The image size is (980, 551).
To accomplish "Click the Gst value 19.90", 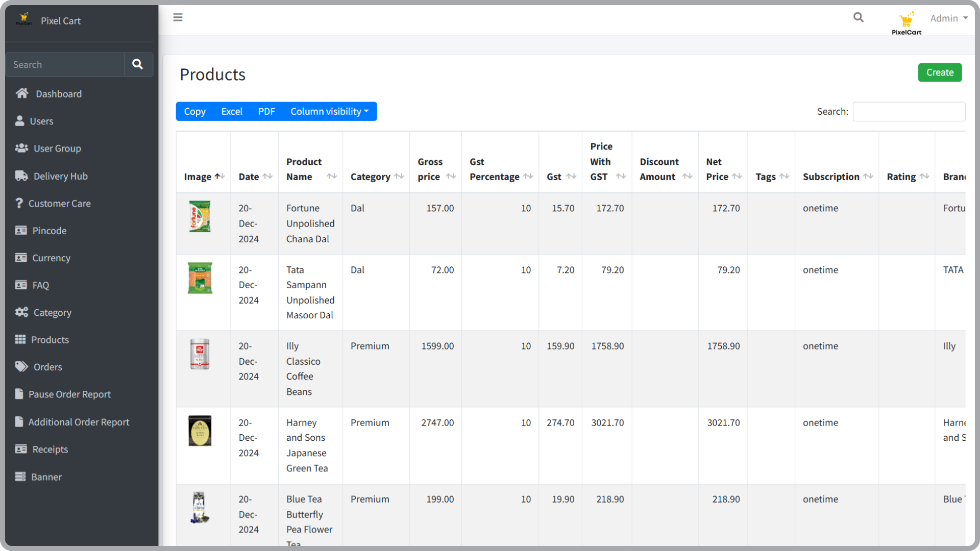I will coord(563,499).
